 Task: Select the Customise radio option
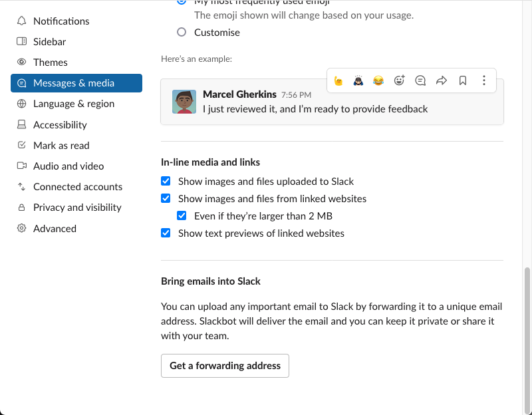tap(182, 32)
